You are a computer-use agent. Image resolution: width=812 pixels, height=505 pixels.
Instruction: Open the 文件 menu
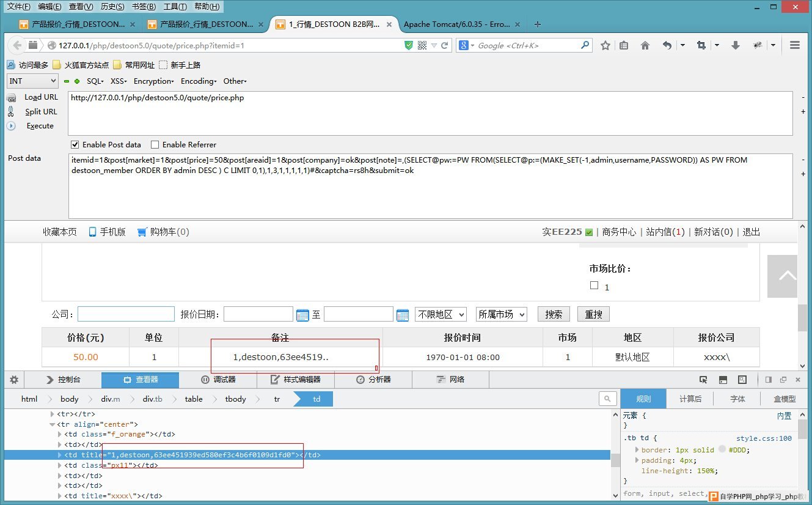click(x=18, y=7)
